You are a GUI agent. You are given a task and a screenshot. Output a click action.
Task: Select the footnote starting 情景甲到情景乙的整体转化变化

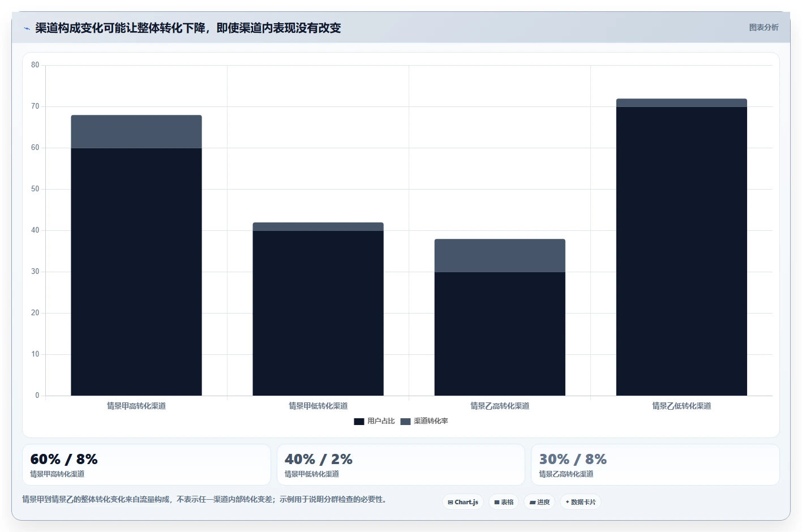205,500
